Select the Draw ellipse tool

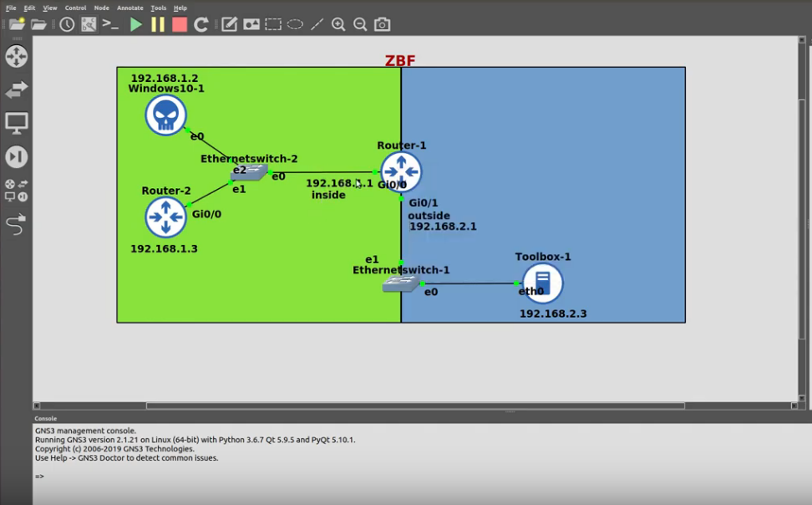[294, 24]
